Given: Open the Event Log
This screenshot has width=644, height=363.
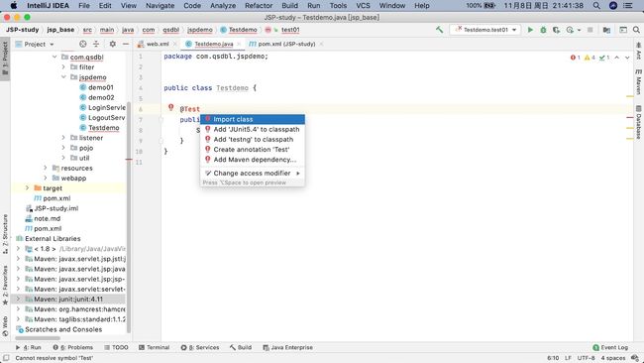Looking at the screenshot, I should (610, 347).
